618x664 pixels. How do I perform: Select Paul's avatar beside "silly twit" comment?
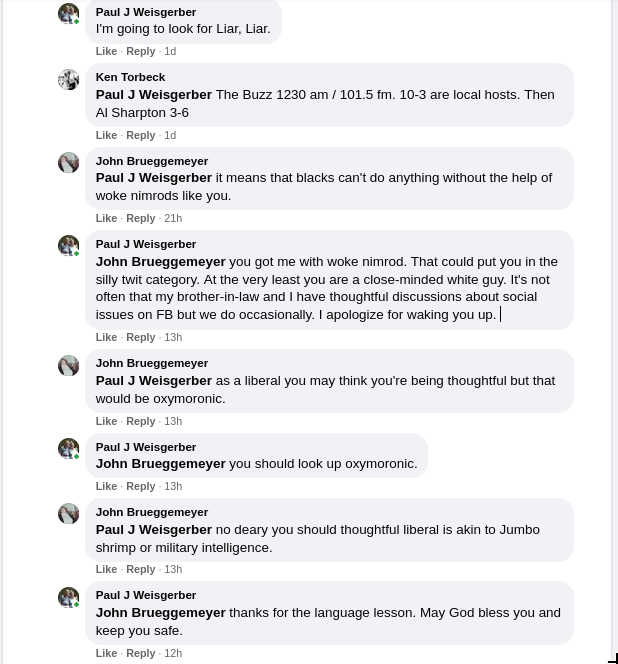click(x=68, y=245)
